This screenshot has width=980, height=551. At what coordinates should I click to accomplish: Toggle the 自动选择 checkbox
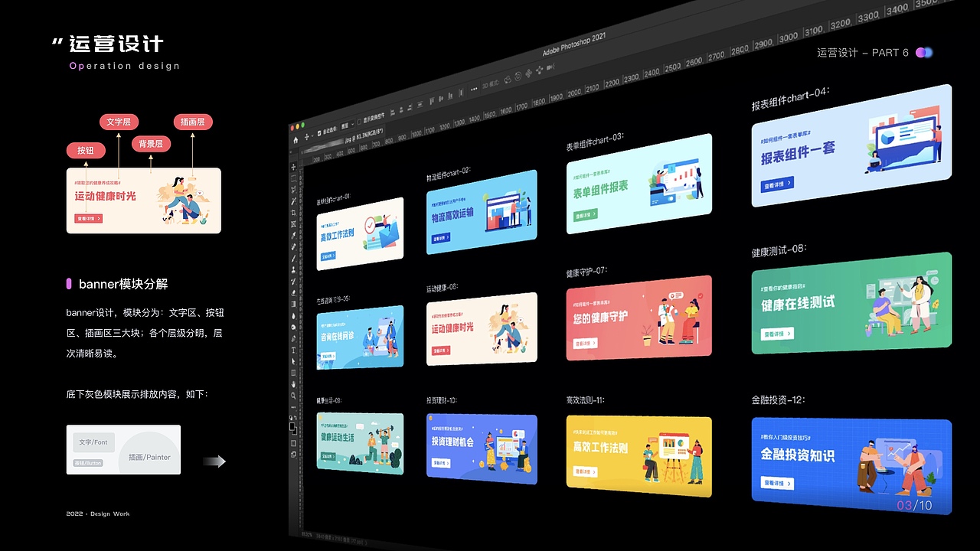click(319, 133)
